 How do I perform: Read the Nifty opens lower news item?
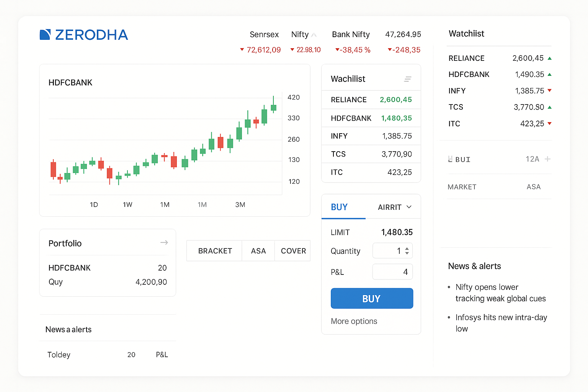(500, 293)
